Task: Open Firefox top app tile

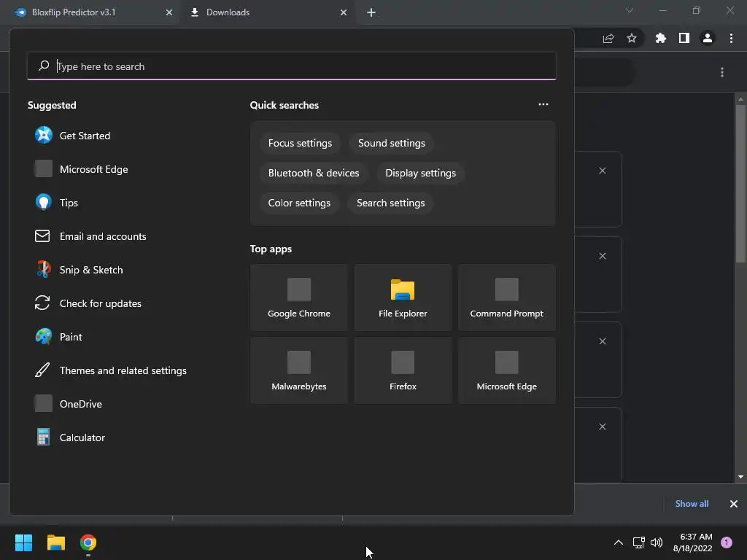Action: click(x=403, y=370)
